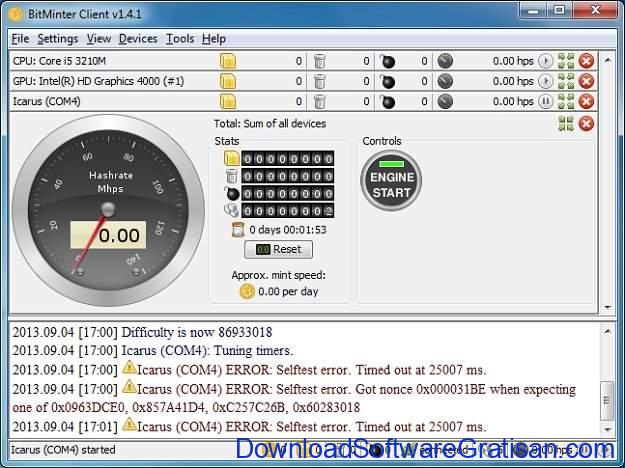The width and height of the screenshot is (625, 468).
Task: Click accepted proofs icon in CPU row
Action: coord(228,61)
